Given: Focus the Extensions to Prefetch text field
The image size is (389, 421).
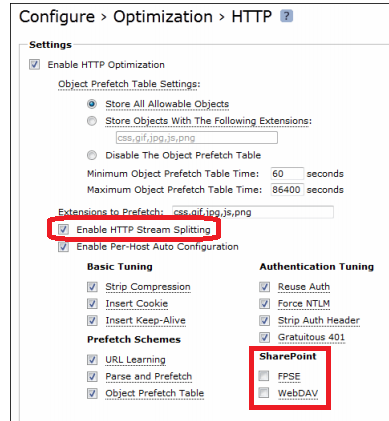Looking at the screenshot, I should [x=253, y=212].
